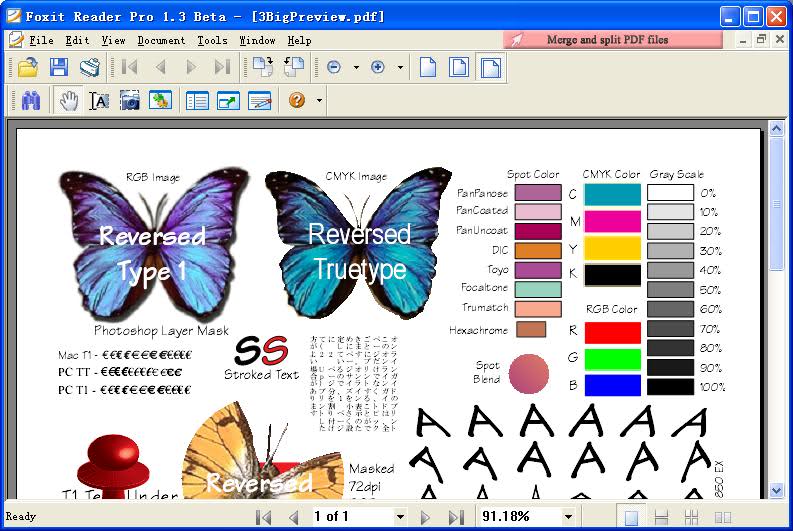
Task: Print the document using printer icon
Action: tap(90, 67)
